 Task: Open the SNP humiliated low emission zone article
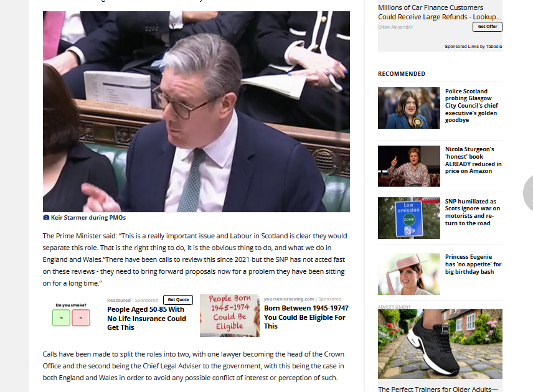coord(473,212)
